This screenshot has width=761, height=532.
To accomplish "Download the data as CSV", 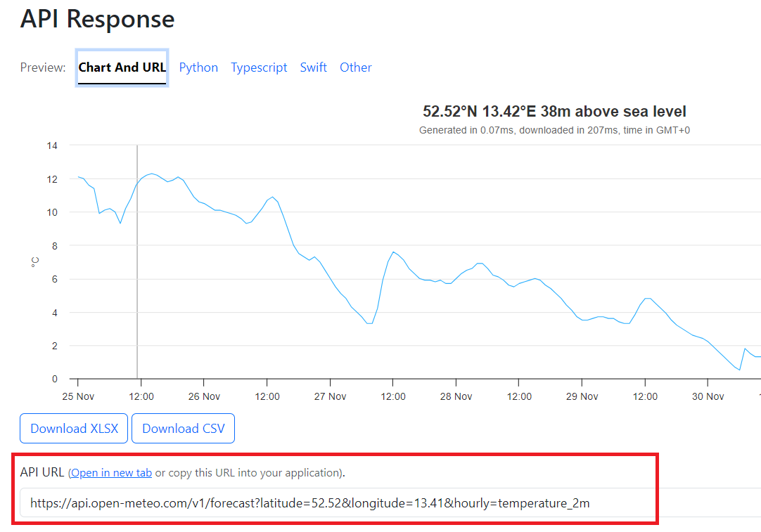I will (183, 429).
